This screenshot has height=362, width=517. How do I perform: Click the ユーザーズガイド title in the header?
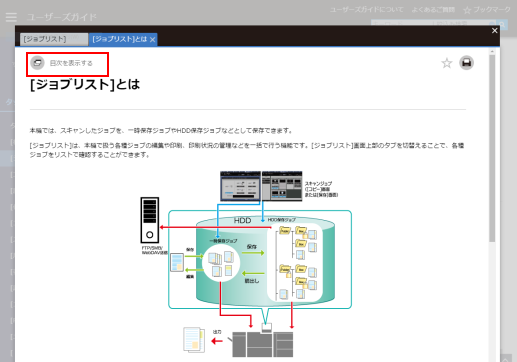[x=62, y=17]
